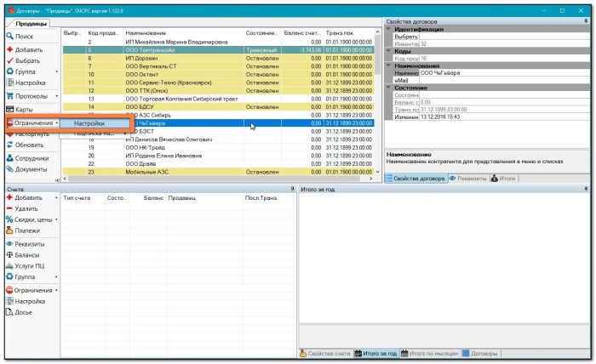The image size is (596, 364).
Task: Pin the Счета panel
Action: coord(292,189)
